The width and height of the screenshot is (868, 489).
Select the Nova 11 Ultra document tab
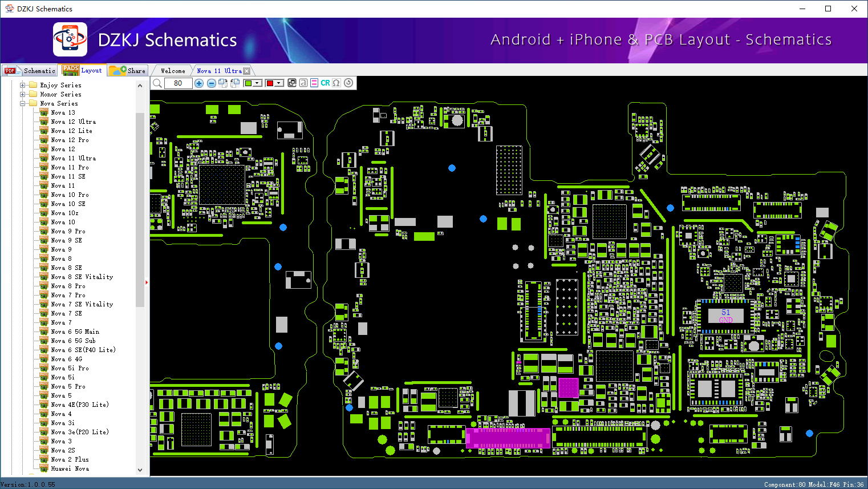point(219,71)
